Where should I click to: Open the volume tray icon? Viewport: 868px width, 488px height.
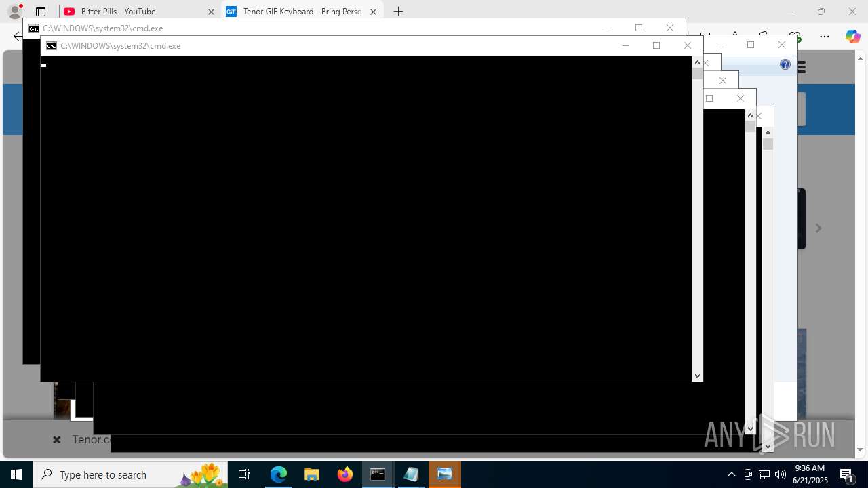coord(781,474)
